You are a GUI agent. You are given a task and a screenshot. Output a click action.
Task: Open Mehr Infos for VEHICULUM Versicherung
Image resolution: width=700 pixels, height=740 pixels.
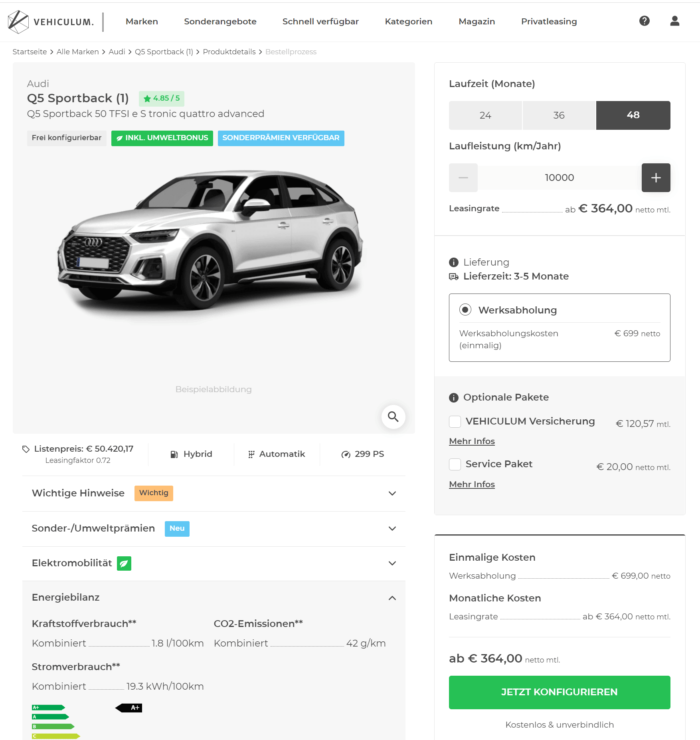click(472, 441)
